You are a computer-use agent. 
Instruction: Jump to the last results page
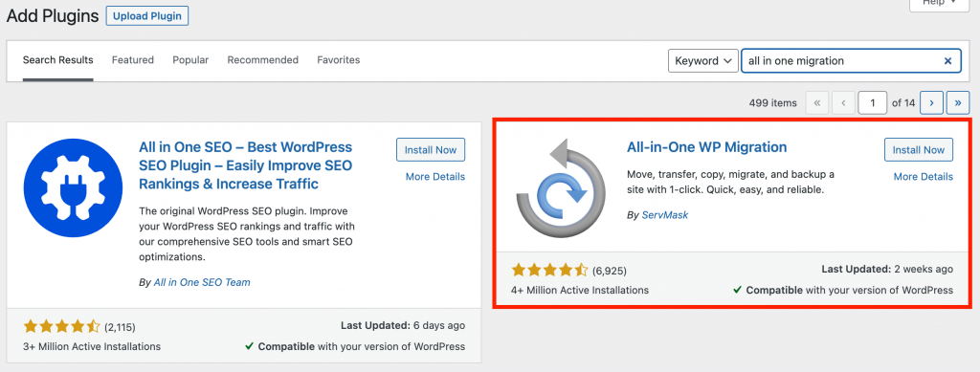[957, 103]
